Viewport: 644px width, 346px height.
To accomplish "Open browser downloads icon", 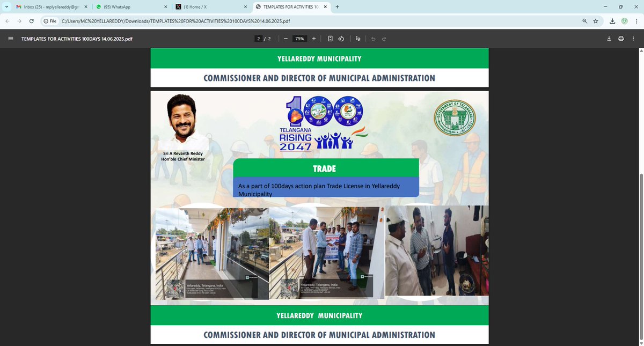I will (x=612, y=21).
